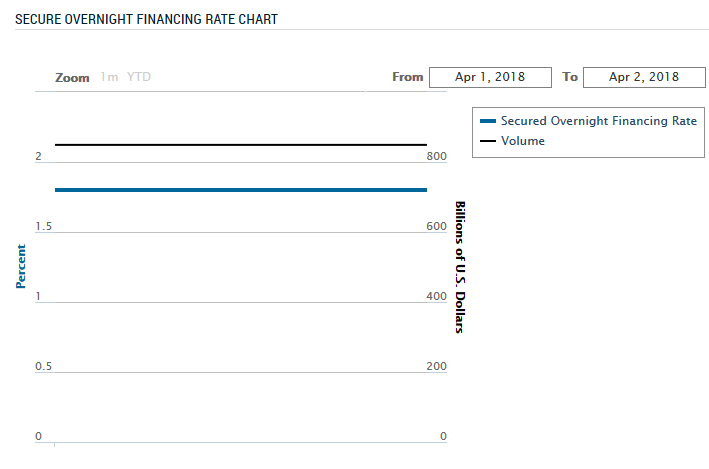709x469 pixels.
Task: Click the 200 label on right axis
Action: [436, 367]
